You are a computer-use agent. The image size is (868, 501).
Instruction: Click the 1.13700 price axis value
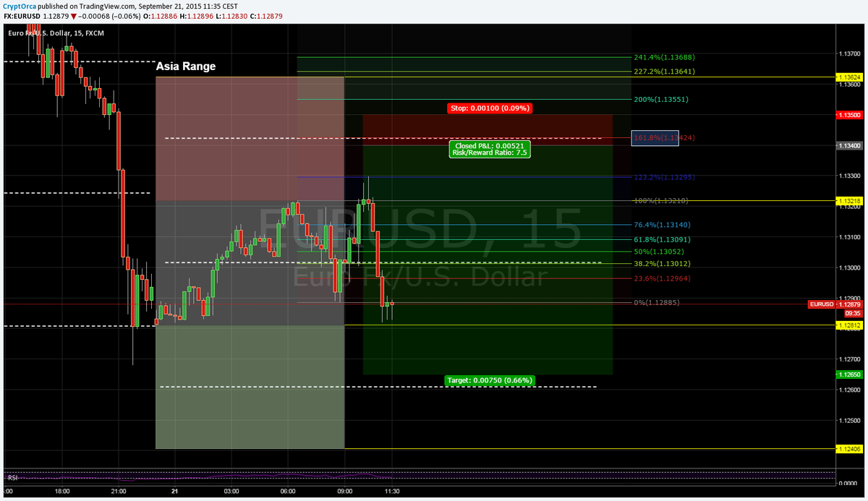pos(849,54)
